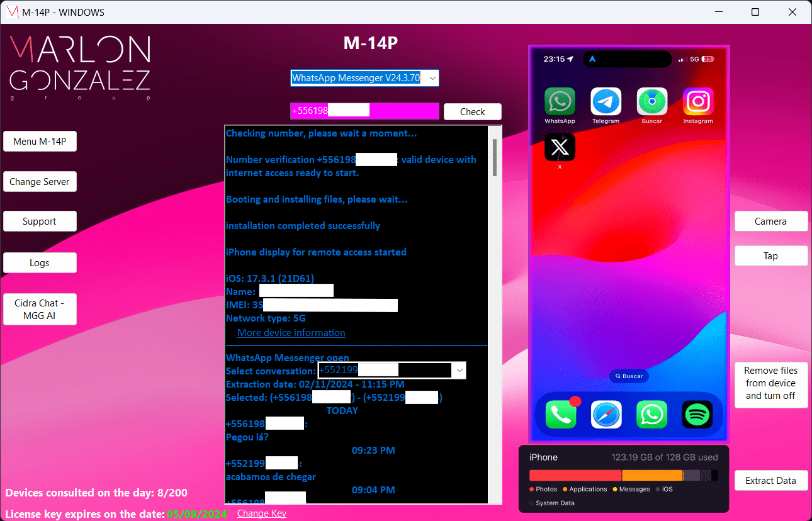
Task: Open the X app icon
Action: tap(560, 147)
